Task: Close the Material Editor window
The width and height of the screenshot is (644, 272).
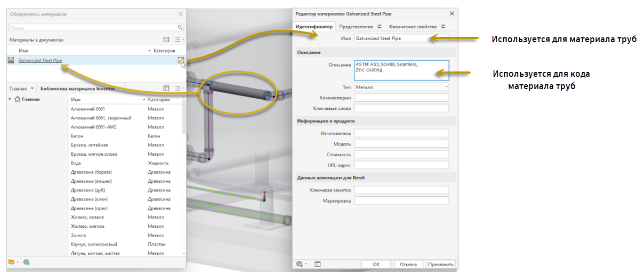Action: [452, 13]
